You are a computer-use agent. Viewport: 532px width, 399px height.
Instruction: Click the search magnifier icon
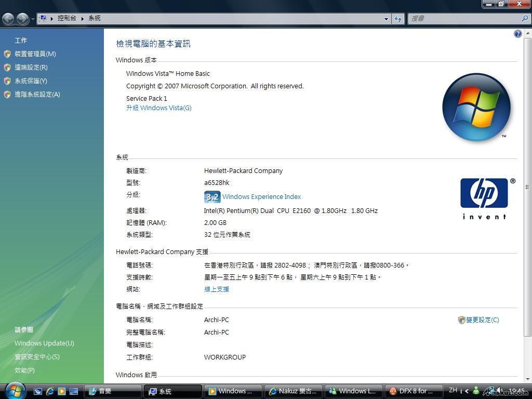(525, 19)
